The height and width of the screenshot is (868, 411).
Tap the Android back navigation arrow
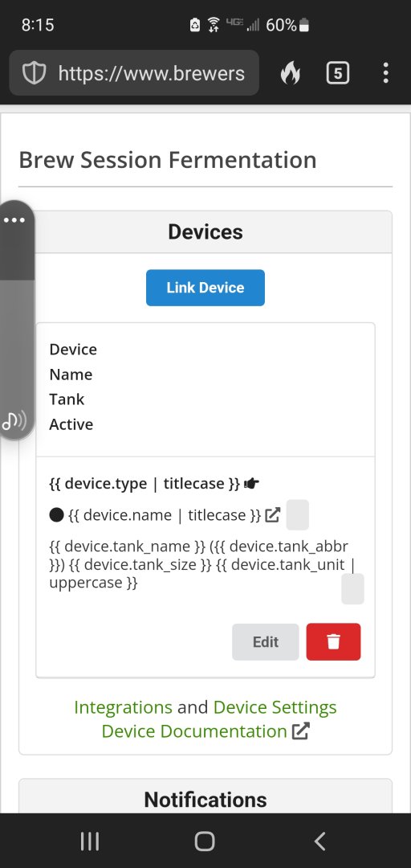click(319, 841)
